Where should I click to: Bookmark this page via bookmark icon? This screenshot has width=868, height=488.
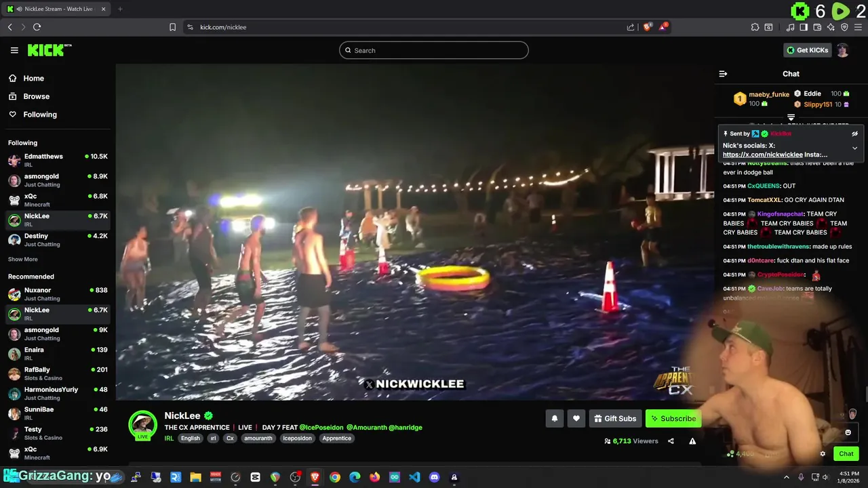(x=172, y=27)
